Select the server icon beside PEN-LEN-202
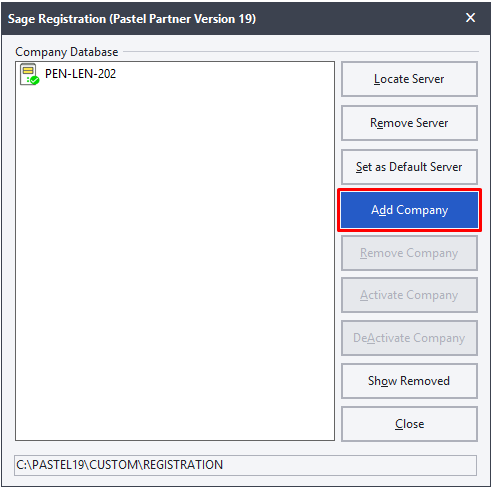The height and width of the screenshot is (489, 493). point(29,74)
